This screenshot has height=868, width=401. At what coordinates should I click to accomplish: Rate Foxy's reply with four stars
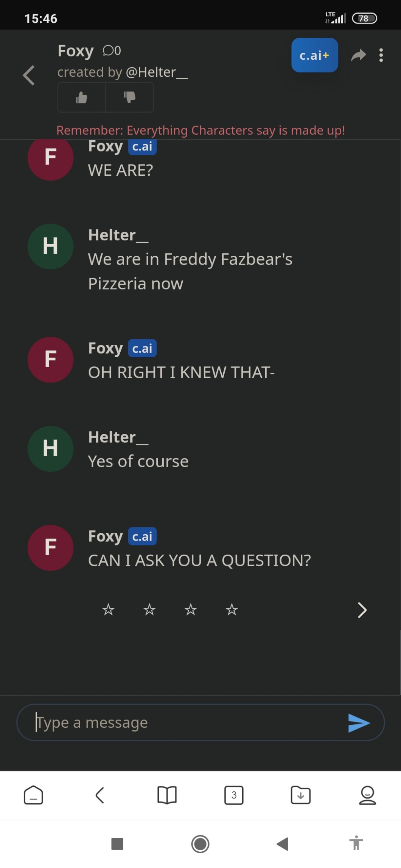click(x=232, y=609)
